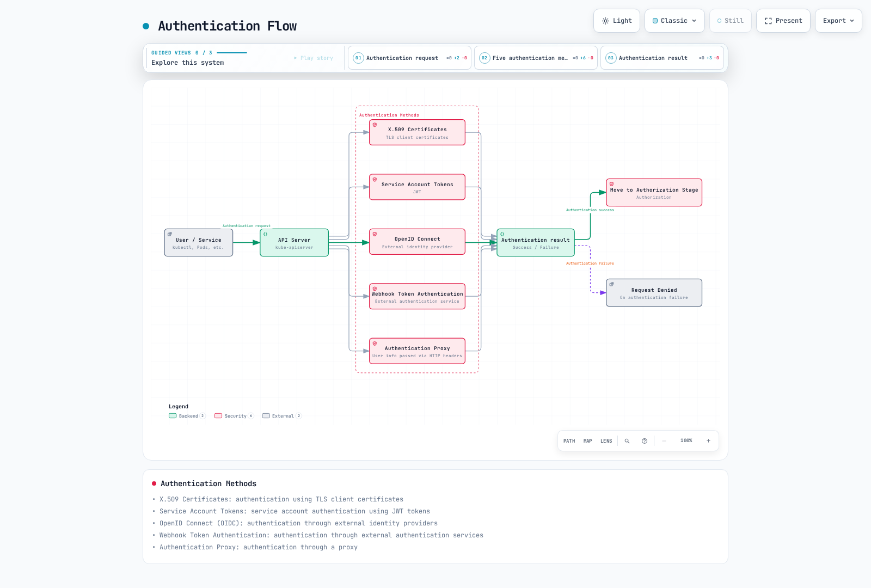Click shield icon on Authentication Proxy node
871x588 pixels.
click(375, 344)
